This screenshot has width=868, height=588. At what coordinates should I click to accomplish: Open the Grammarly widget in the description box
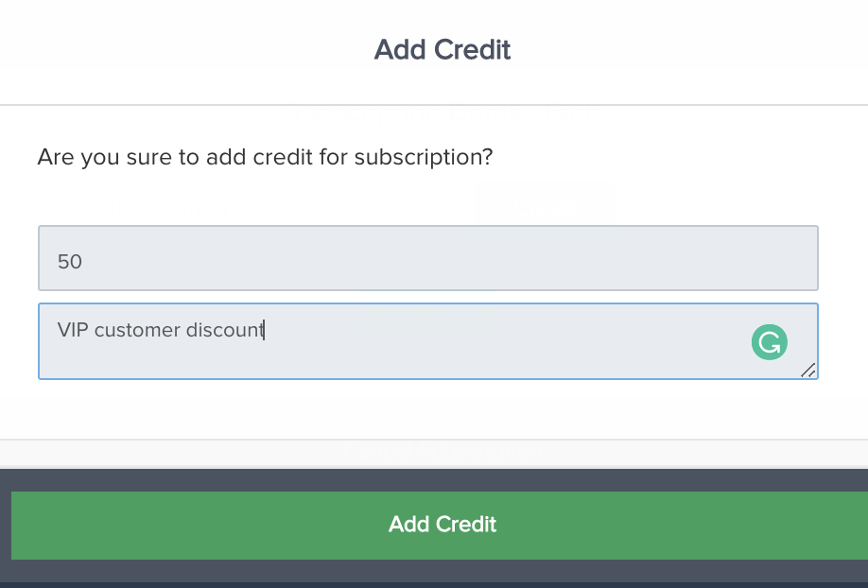pyautogui.click(x=770, y=342)
